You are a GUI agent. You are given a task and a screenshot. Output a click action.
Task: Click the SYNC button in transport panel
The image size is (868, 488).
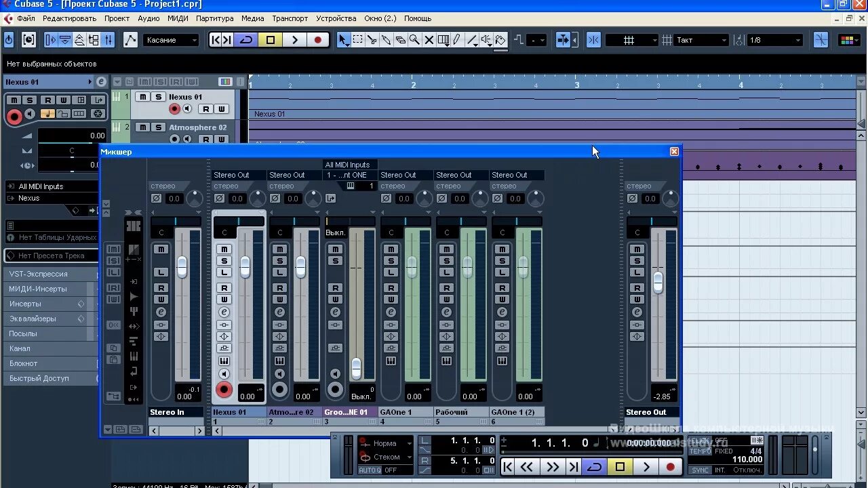point(700,470)
